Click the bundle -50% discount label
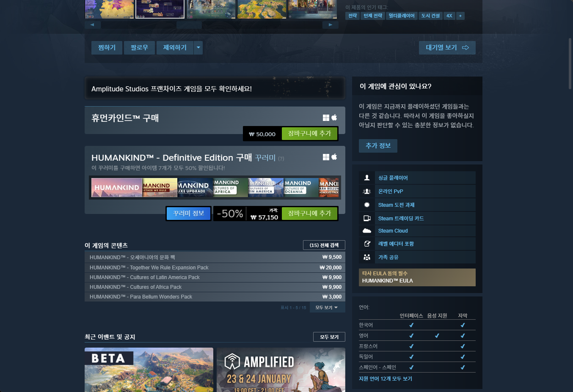This screenshot has width=573, height=392. 230,214
